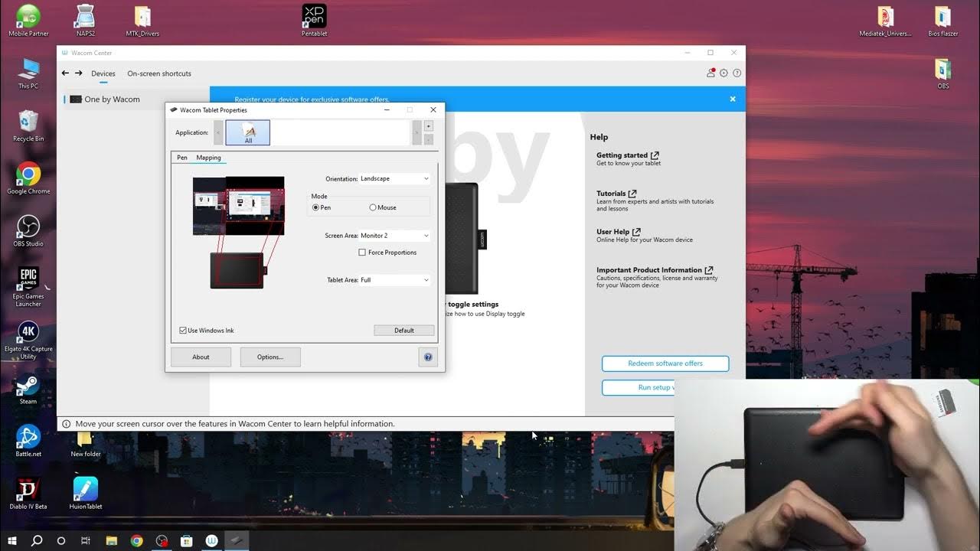Open User Help link
Image resolution: width=980 pixels, height=551 pixels.
619,232
